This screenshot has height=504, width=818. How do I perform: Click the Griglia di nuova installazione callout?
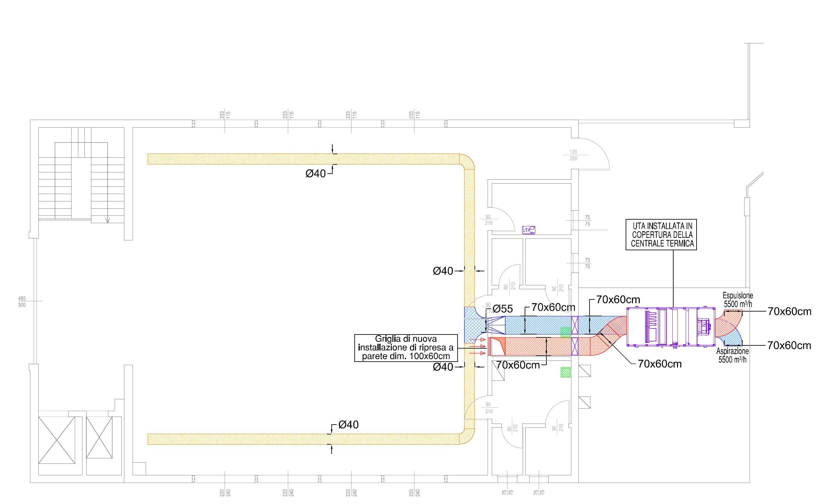click(x=406, y=348)
